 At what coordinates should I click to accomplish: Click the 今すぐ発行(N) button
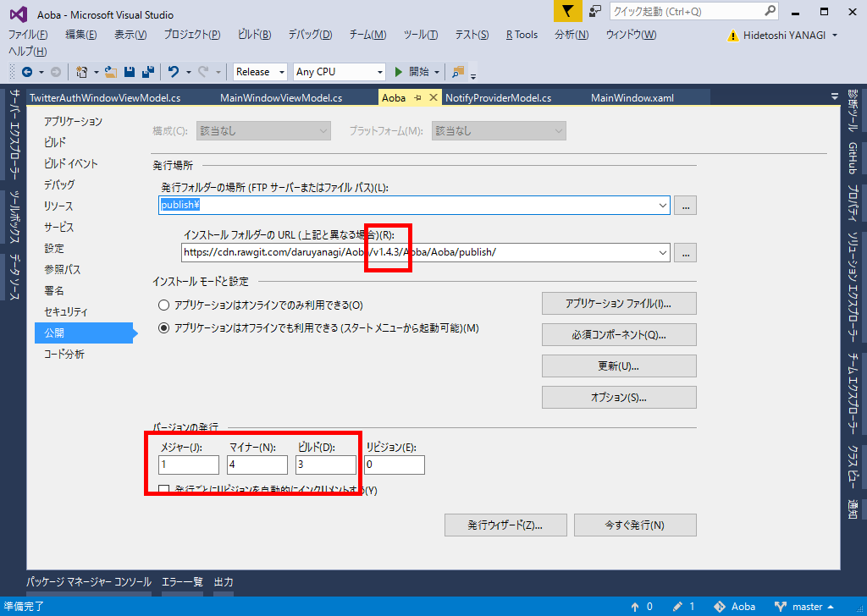click(635, 525)
